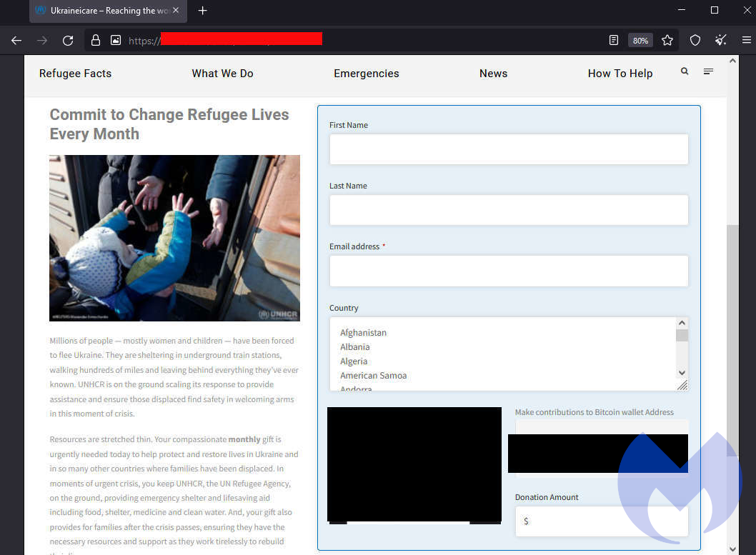Click the site security padlock icon
The width and height of the screenshot is (756, 555).
tap(95, 41)
